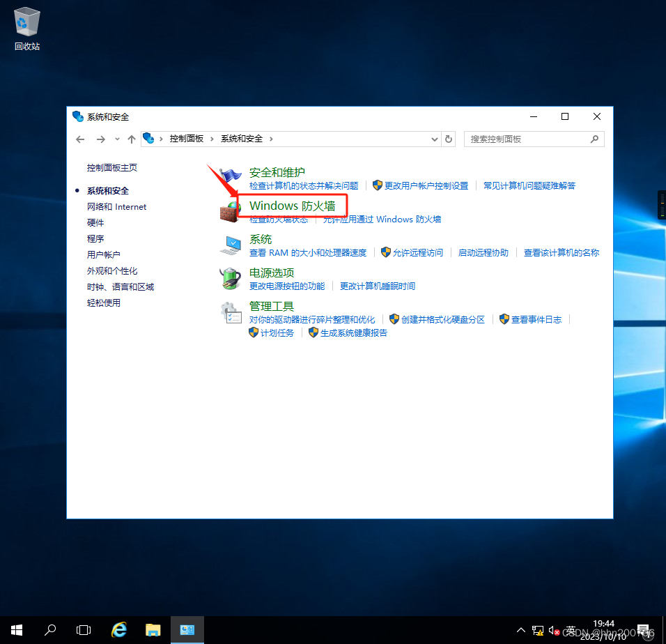Image resolution: width=666 pixels, height=644 pixels.
Task: Select 时钟、语言和区域 in sidebar
Action: click(121, 287)
